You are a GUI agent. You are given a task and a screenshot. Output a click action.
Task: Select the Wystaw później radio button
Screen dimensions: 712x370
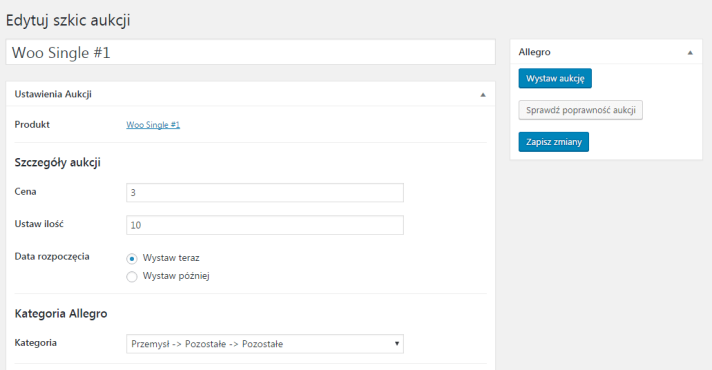click(132, 276)
